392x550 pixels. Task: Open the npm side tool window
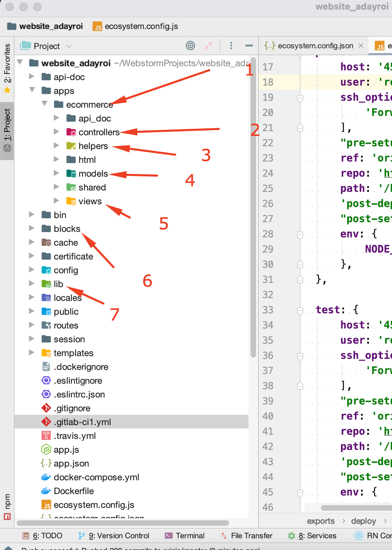pos(7,507)
